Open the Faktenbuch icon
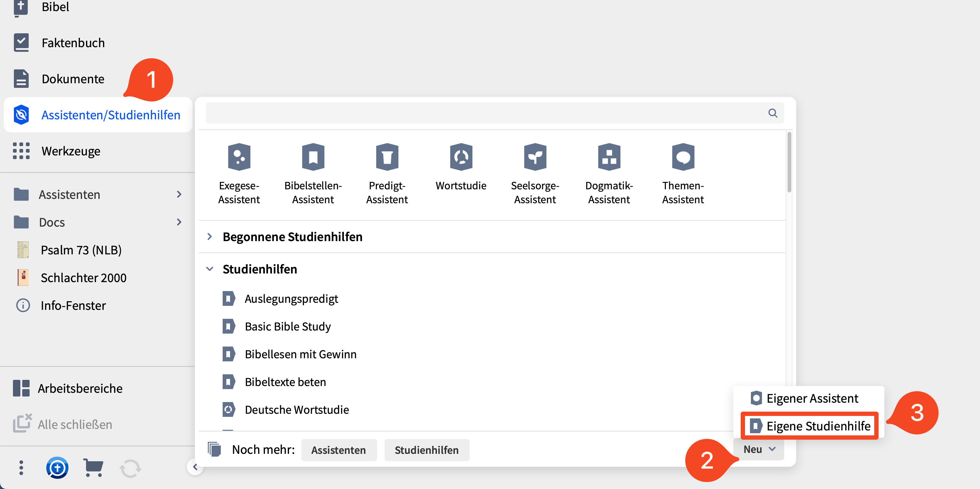Image resolution: width=980 pixels, height=489 pixels. (x=21, y=43)
